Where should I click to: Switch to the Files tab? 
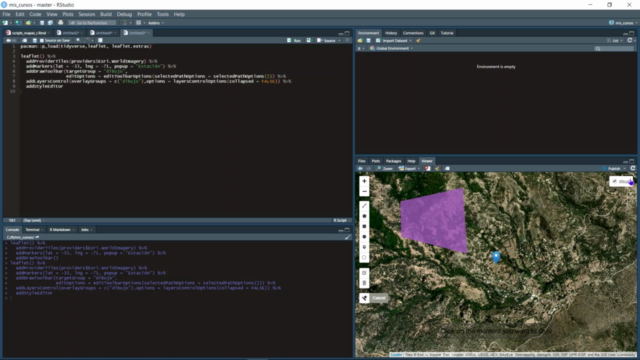pyautogui.click(x=362, y=161)
